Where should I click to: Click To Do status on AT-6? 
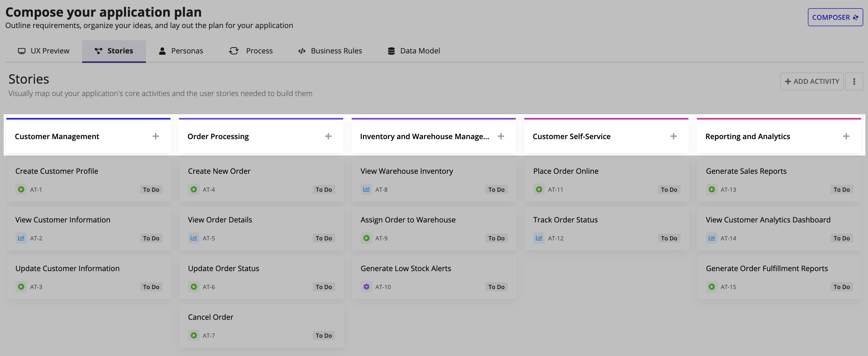324,287
